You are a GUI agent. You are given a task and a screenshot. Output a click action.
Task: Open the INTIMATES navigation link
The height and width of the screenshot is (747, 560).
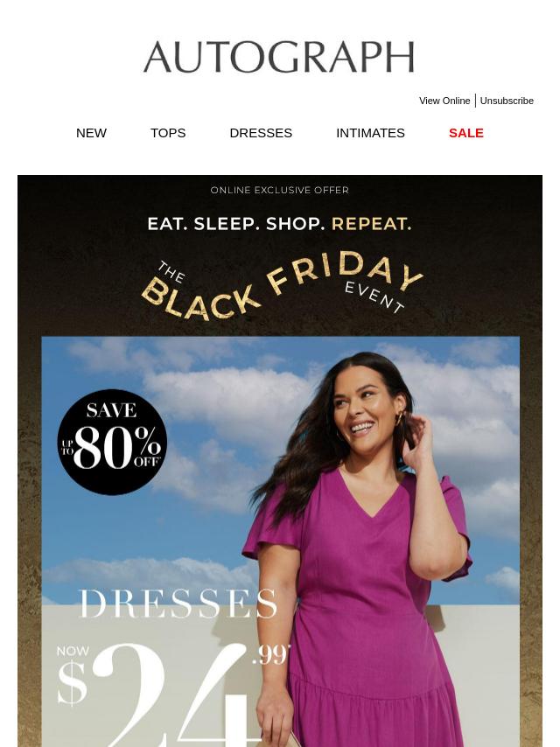(x=370, y=133)
